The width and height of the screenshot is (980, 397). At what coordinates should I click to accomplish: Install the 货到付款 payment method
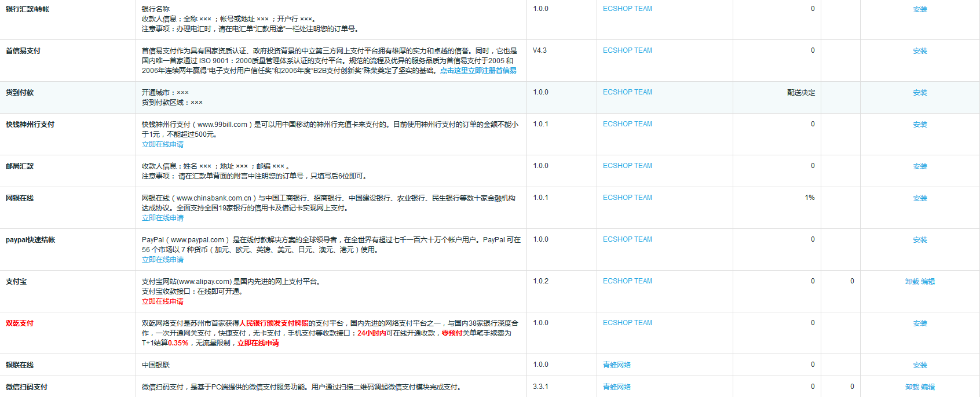click(x=920, y=93)
